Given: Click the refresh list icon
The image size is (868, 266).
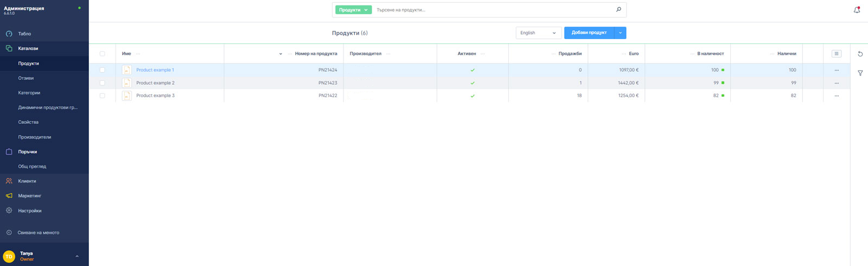Looking at the screenshot, I should pyautogui.click(x=860, y=54).
